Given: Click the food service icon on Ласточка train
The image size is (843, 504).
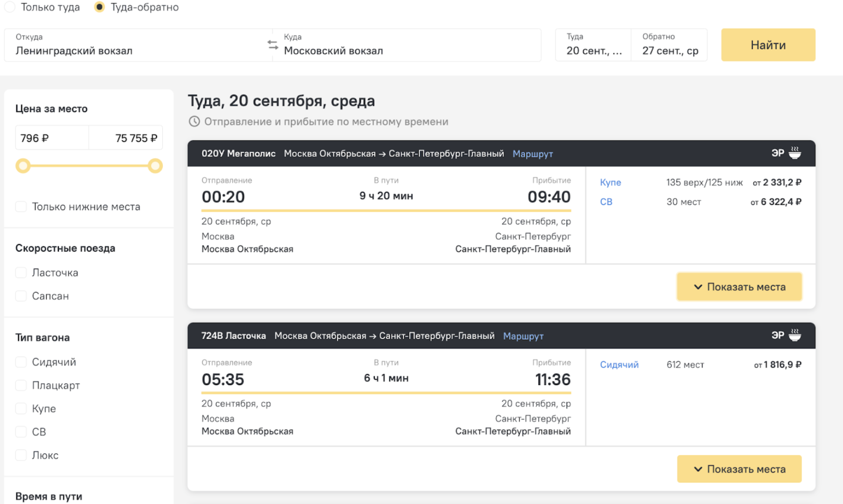Looking at the screenshot, I should click(795, 336).
